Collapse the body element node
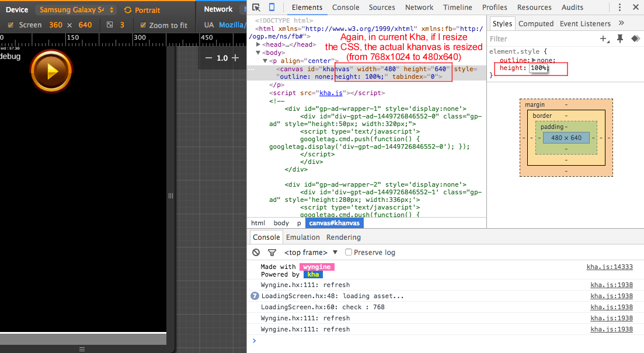644x353 pixels. [x=258, y=53]
